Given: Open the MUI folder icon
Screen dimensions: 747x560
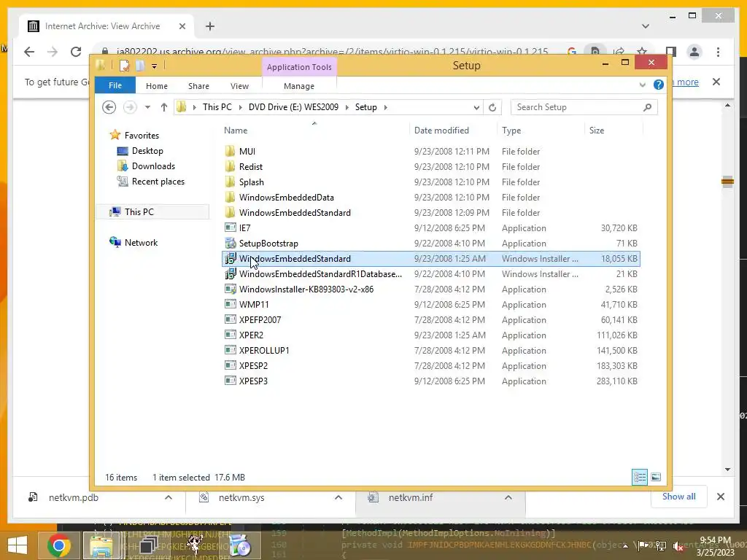Looking at the screenshot, I should click(230, 152).
